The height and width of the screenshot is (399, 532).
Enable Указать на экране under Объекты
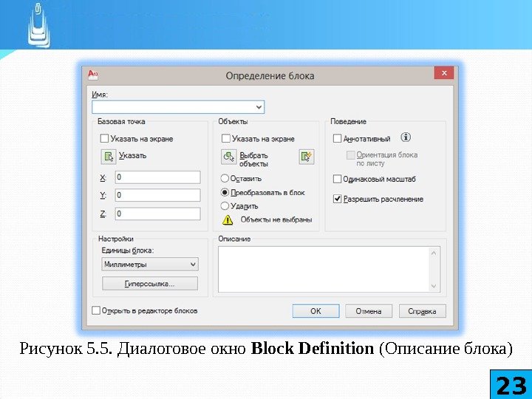tap(225, 138)
